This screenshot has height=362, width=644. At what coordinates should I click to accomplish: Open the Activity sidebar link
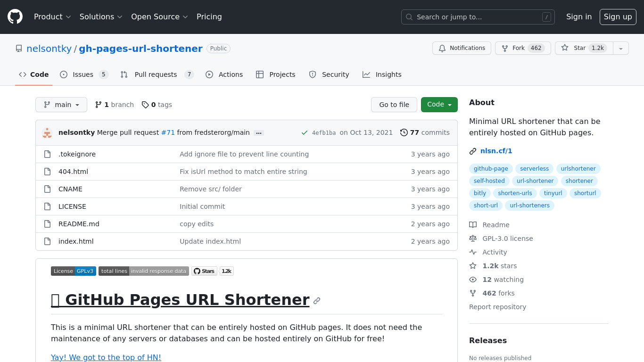click(x=488, y=252)
